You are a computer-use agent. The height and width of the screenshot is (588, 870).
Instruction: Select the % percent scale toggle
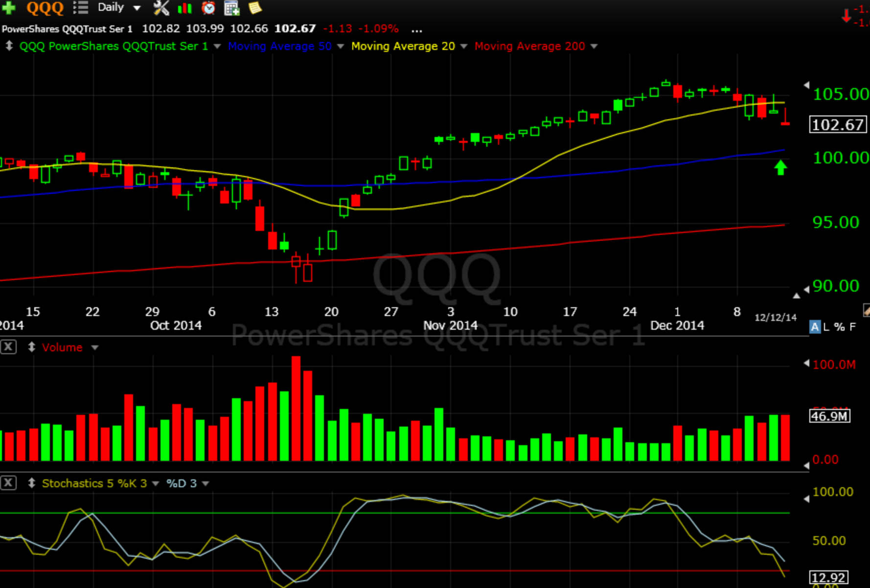(839, 327)
